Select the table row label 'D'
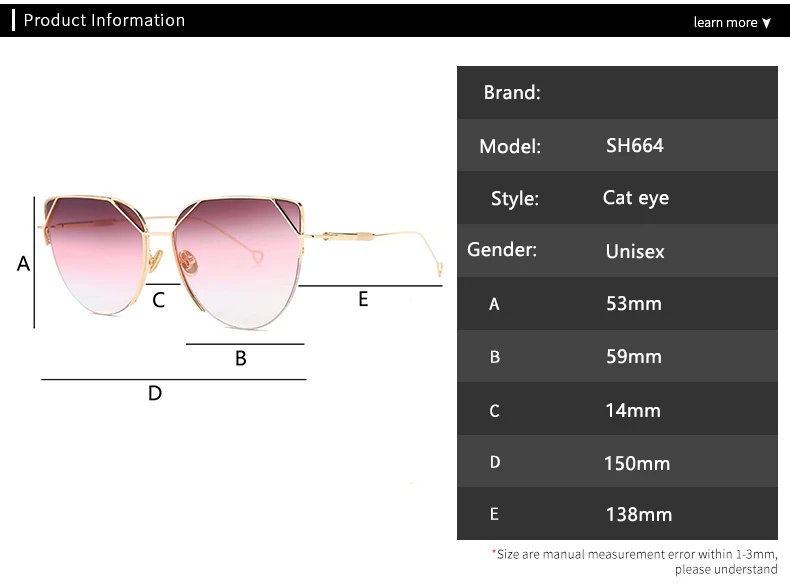Image resolution: width=790 pixels, height=586 pixels. (x=495, y=462)
